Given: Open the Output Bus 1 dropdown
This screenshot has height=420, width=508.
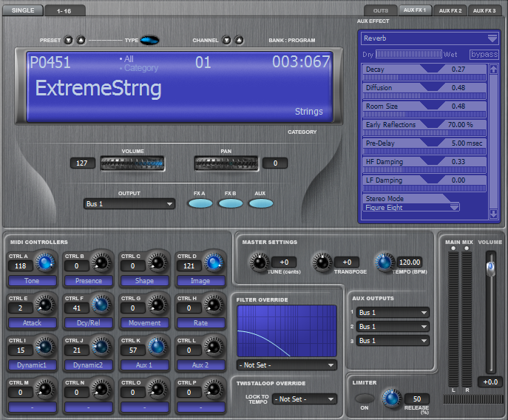Looking at the screenshot, I should [x=129, y=203].
